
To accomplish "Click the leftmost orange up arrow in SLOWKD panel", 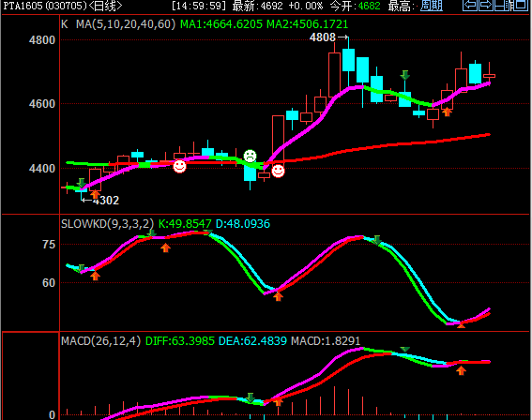I will point(96,276).
